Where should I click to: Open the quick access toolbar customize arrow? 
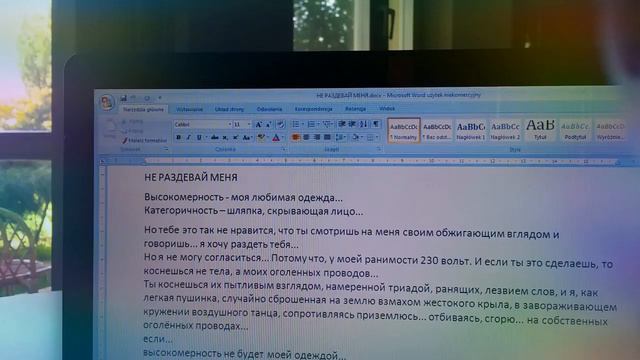(x=160, y=98)
